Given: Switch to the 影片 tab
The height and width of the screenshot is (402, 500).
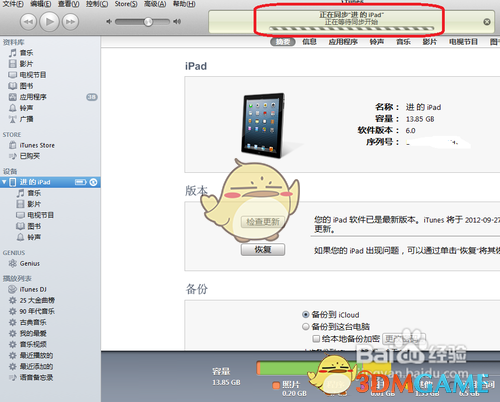Looking at the screenshot, I should coord(430,42).
